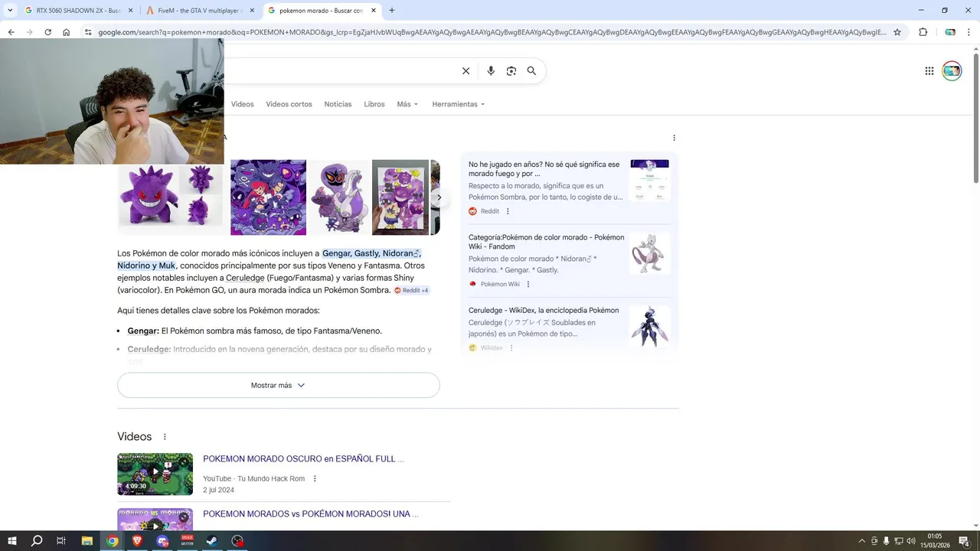The image size is (980, 551).
Task: Switch to the Libros tab
Action: click(x=374, y=104)
